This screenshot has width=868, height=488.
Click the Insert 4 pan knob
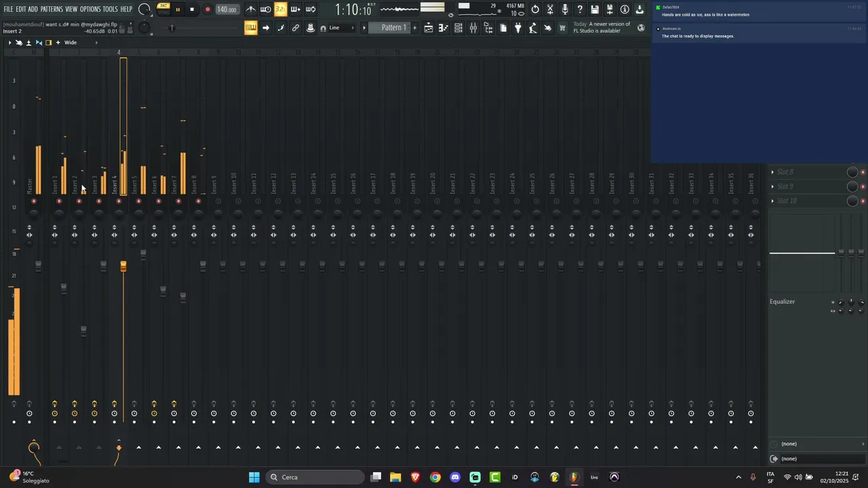click(119, 215)
